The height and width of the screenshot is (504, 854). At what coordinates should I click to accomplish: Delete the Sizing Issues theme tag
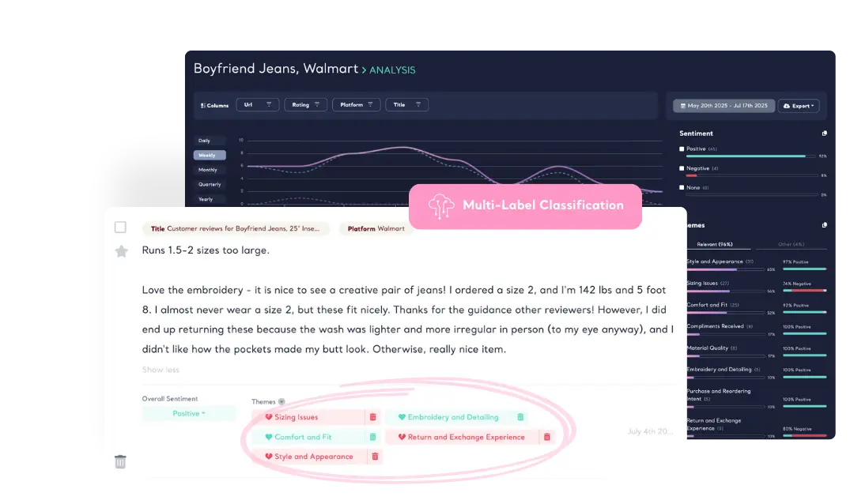click(373, 417)
